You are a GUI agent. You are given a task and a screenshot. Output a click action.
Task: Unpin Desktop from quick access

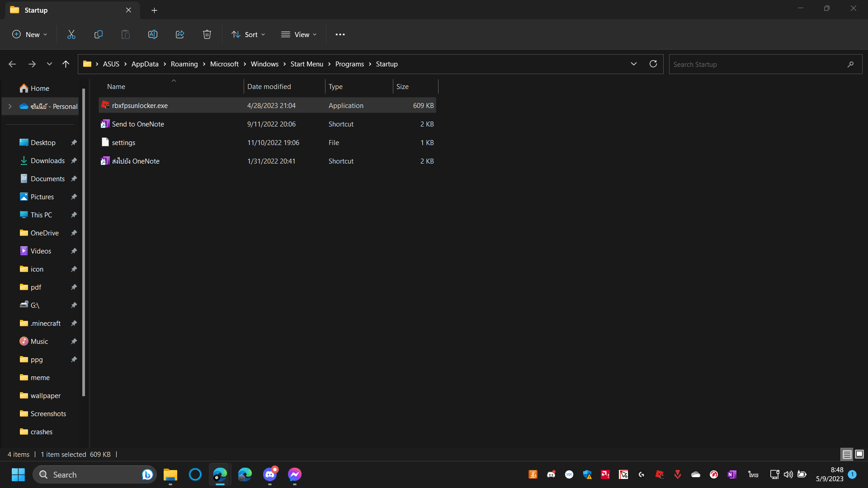[74, 142]
